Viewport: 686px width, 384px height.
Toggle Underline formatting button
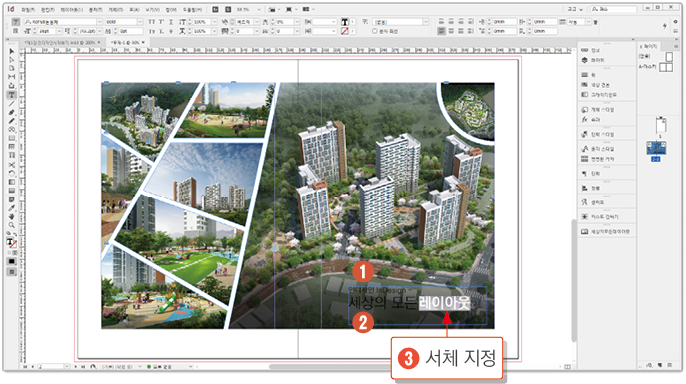[x=171, y=21]
